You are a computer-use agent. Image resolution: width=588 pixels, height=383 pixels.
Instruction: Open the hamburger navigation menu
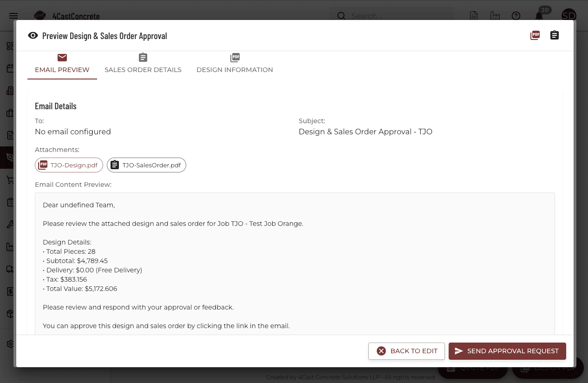(x=13, y=15)
